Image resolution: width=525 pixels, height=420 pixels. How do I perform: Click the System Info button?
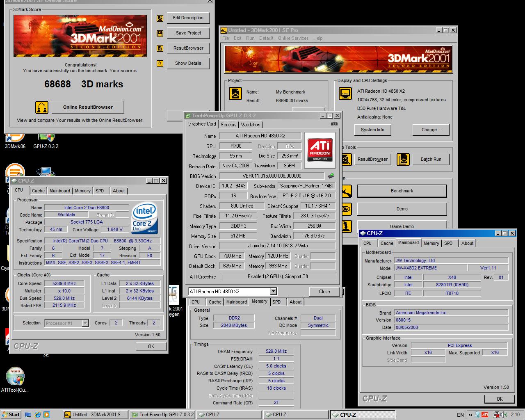click(372, 130)
